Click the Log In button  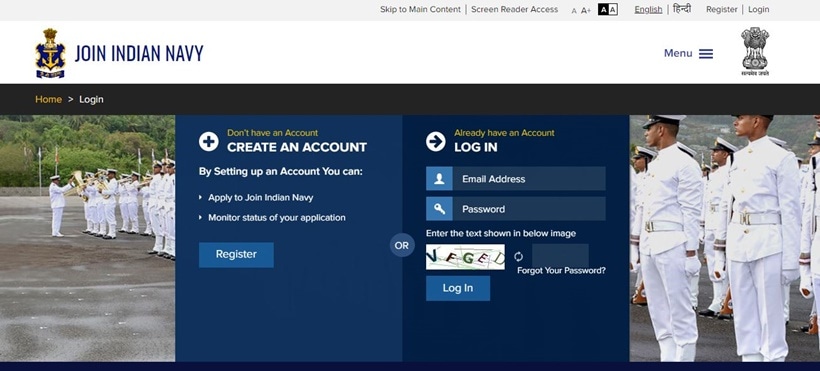tap(458, 288)
